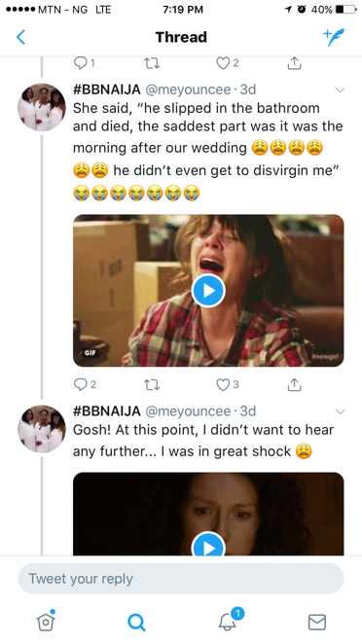Screen dimensions: 362x644
Task: Expand options chevron on the bathroom tweet
Action: [340, 89]
